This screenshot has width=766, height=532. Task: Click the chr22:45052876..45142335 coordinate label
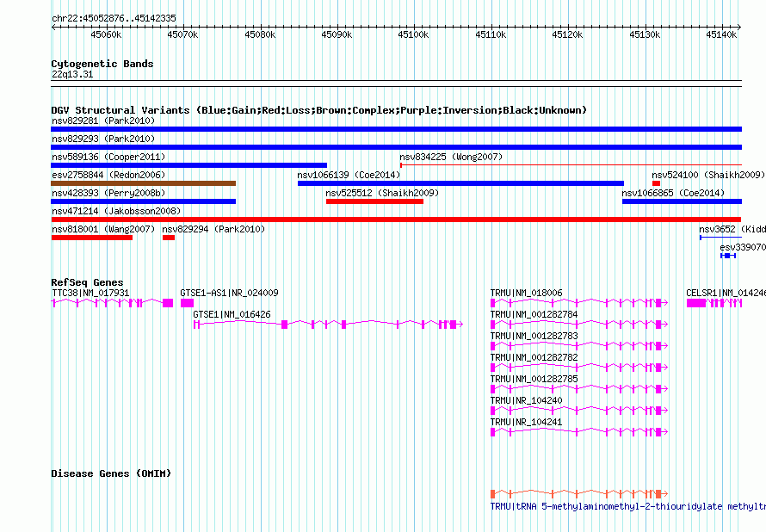[x=114, y=19]
